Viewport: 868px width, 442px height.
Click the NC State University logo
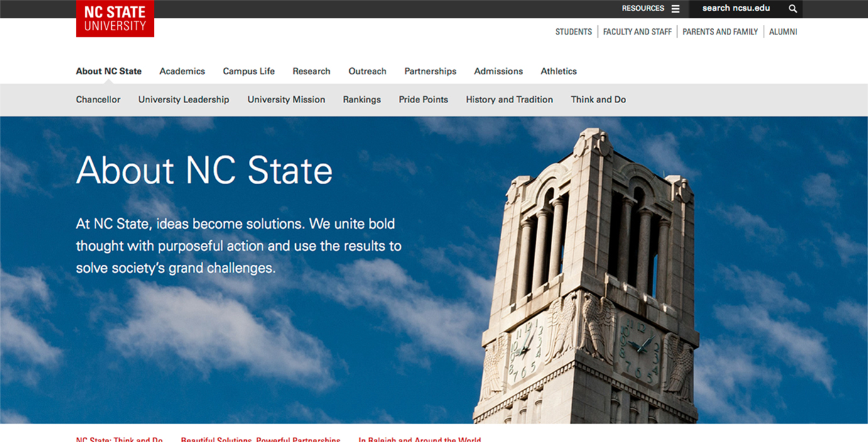click(x=115, y=18)
